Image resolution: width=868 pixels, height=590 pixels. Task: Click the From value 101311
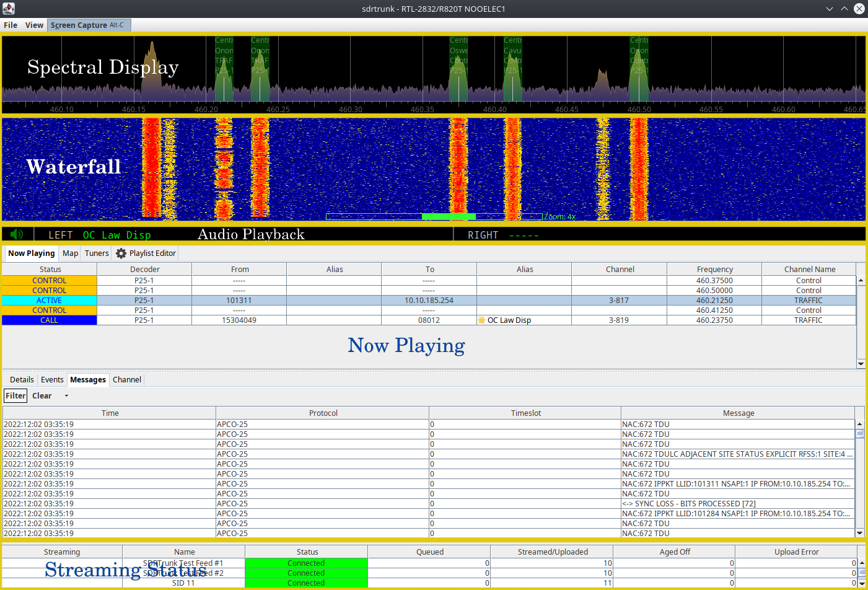coord(239,301)
